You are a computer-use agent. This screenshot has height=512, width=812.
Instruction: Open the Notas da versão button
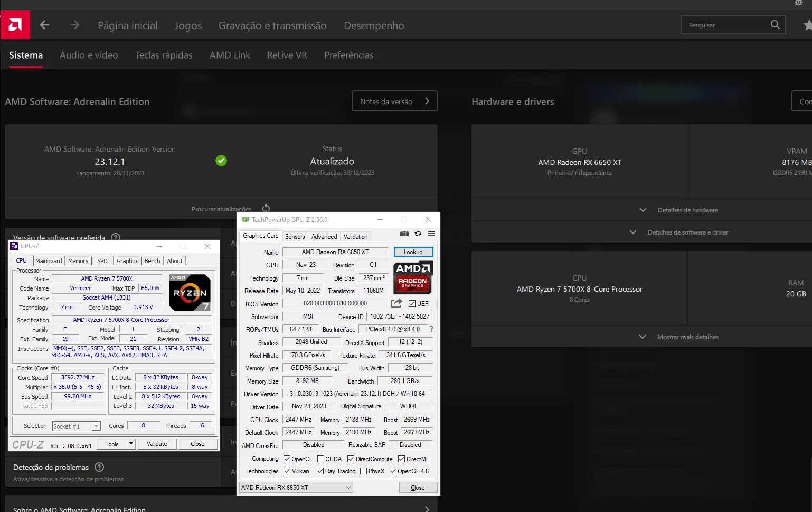[394, 101]
